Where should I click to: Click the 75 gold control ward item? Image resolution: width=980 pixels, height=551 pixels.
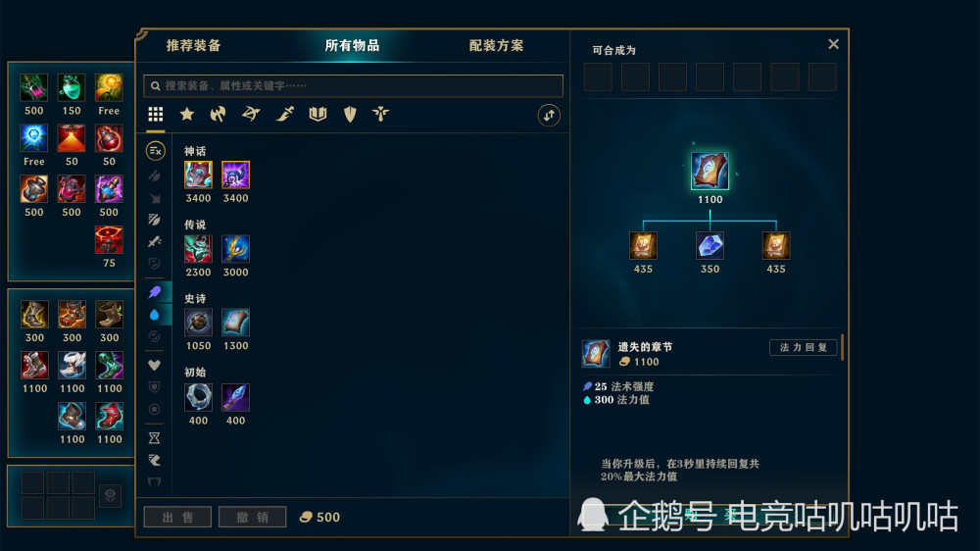(109, 240)
